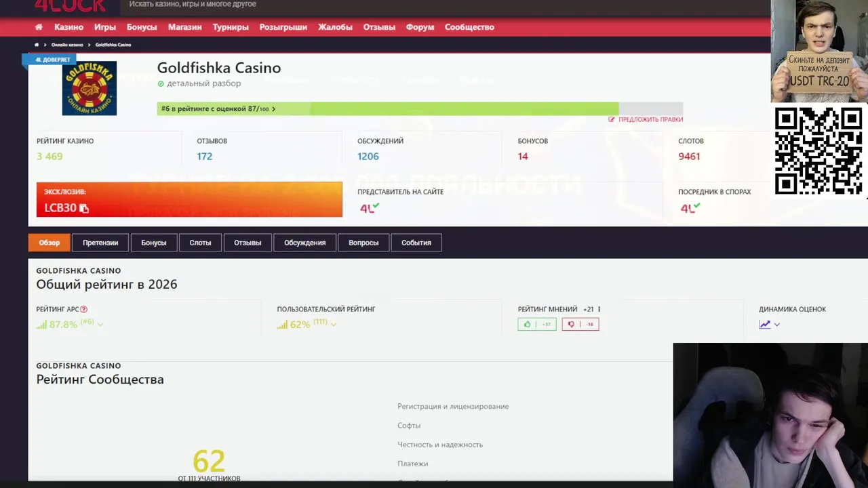Expand the 62% user rating chevron
The height and width of the screenshot is (488, 868).
tap(334, 325)
